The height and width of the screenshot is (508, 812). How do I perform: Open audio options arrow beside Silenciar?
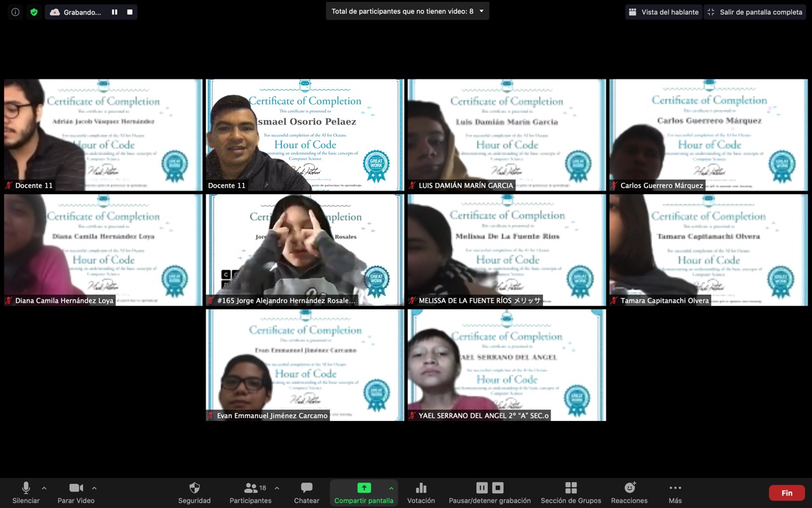click(x=44, y=488)
